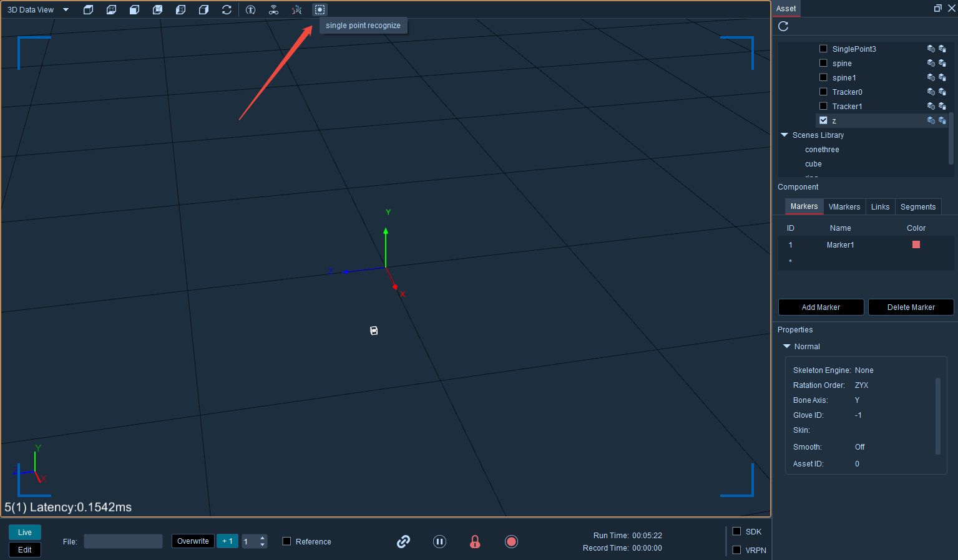Viewport: 958px width, 560px height.
Task: Enable the SinglePoint3 asset checkbox
Action: [823, 49]
